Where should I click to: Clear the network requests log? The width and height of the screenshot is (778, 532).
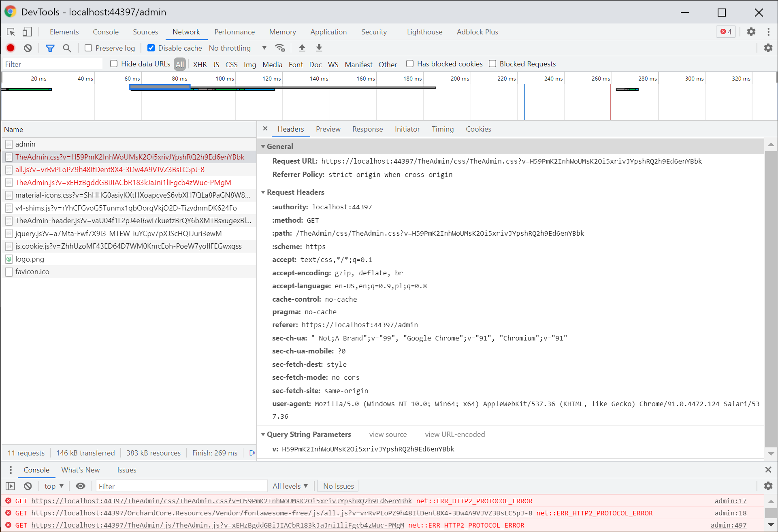(x=27, y=48)
